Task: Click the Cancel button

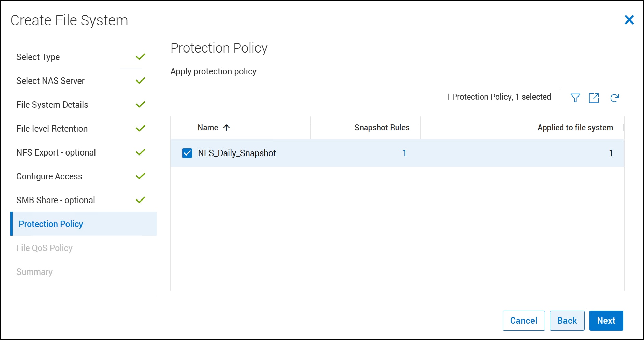Action: pos(524,321)
